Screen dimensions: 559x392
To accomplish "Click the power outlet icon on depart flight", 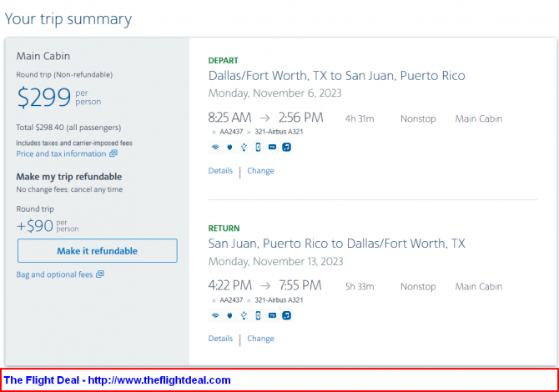I will (229, 147).
